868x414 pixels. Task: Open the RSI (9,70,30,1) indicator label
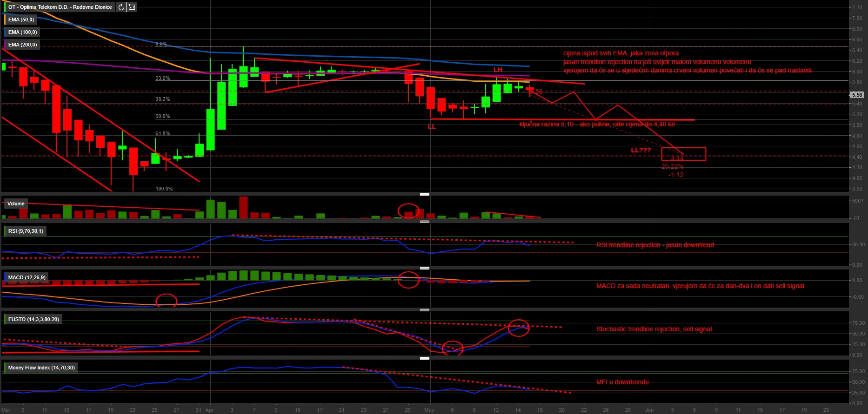click(x=26, y=231)
